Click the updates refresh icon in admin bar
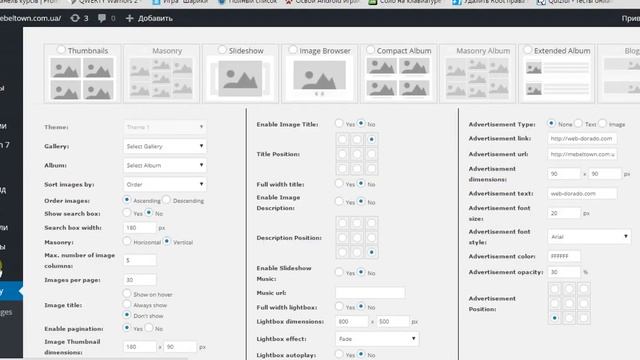The image size is (640, 360). (75, 18)
